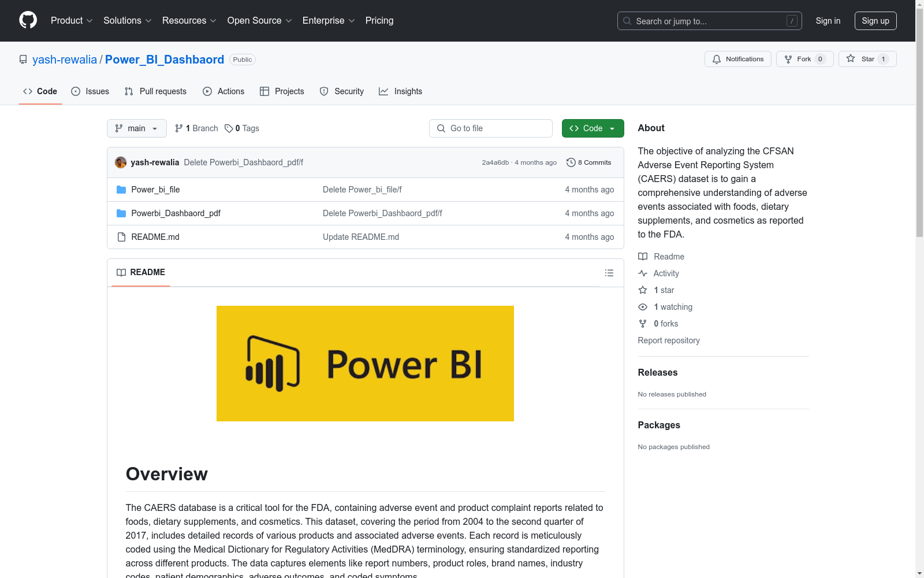Image resolution: width=924 pixels, height=578 pixels.
Task: Open the GitHub homepage logo
Action: [28, 20]
